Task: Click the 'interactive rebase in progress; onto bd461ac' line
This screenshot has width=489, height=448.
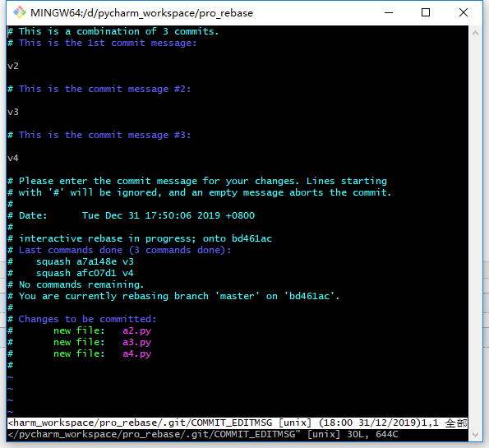Action: [140, 238]
